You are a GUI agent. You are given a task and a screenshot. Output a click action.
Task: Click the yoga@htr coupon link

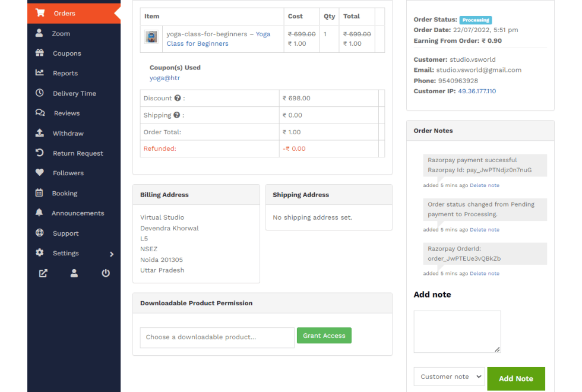coord(165,78)
